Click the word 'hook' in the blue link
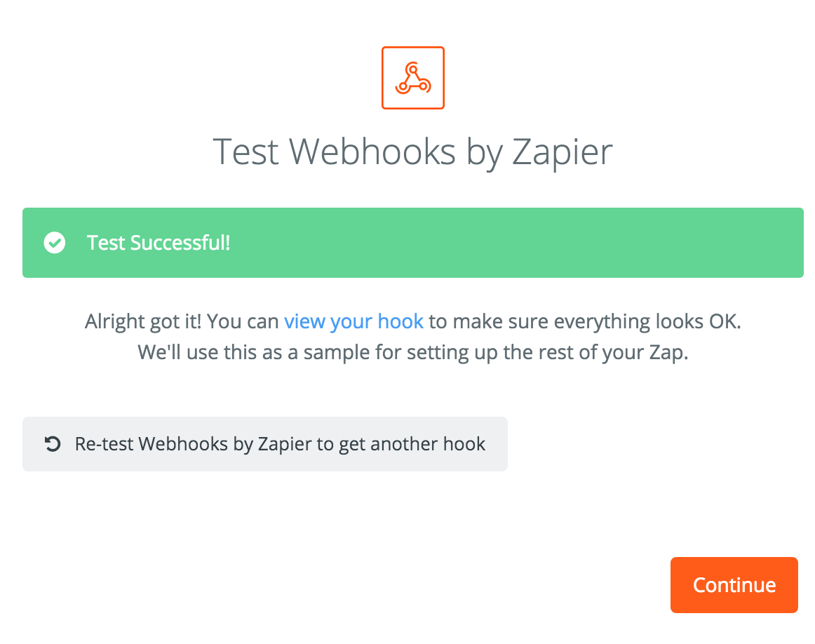Screen dimensions: 815x644 tap(400, 321)
